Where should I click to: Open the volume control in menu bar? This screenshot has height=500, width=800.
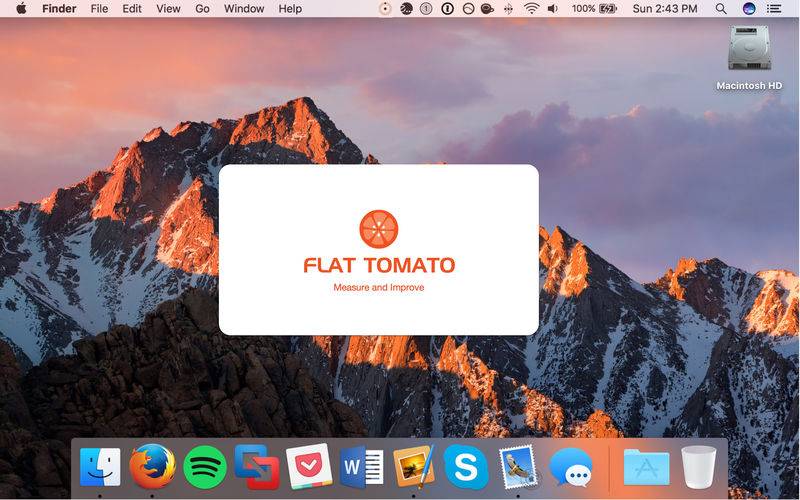click(x=553, y=9)
